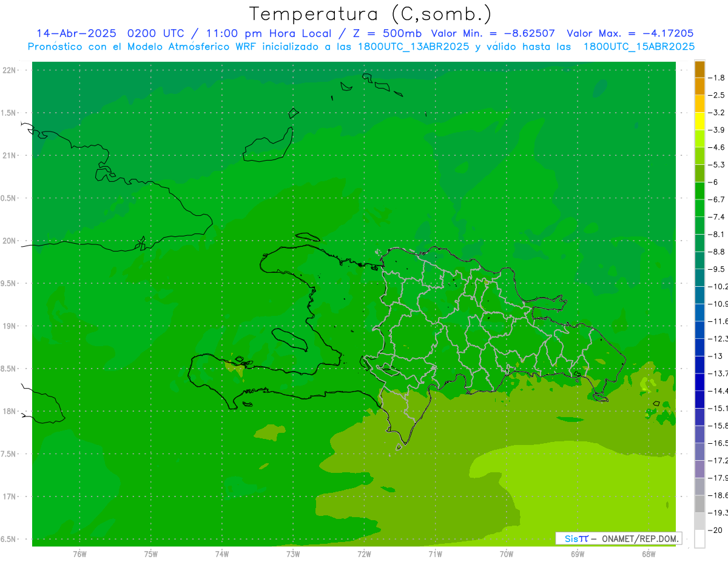Click the "76W" longitude label
728x562 pixels.
[x=79, y=554]
